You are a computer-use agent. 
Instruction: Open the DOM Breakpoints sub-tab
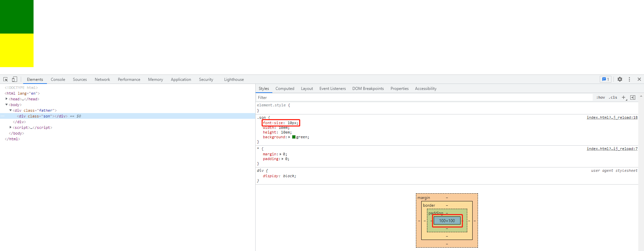coord(368,89)
